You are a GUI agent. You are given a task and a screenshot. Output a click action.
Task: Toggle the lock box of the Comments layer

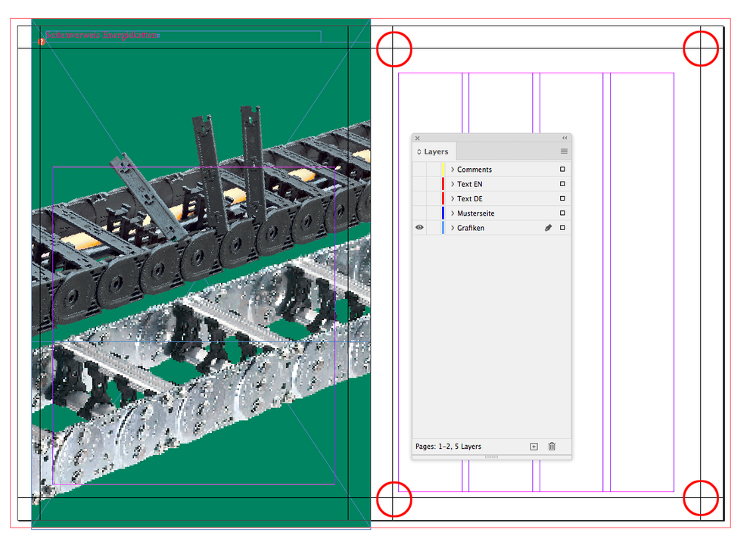click(433, 170)
